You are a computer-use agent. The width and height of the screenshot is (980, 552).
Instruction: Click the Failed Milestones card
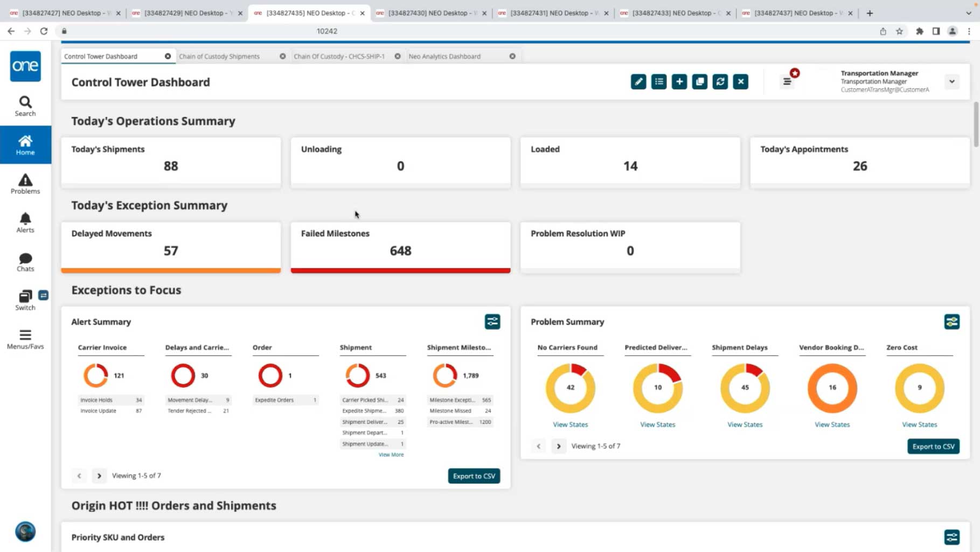coord(400,246)
